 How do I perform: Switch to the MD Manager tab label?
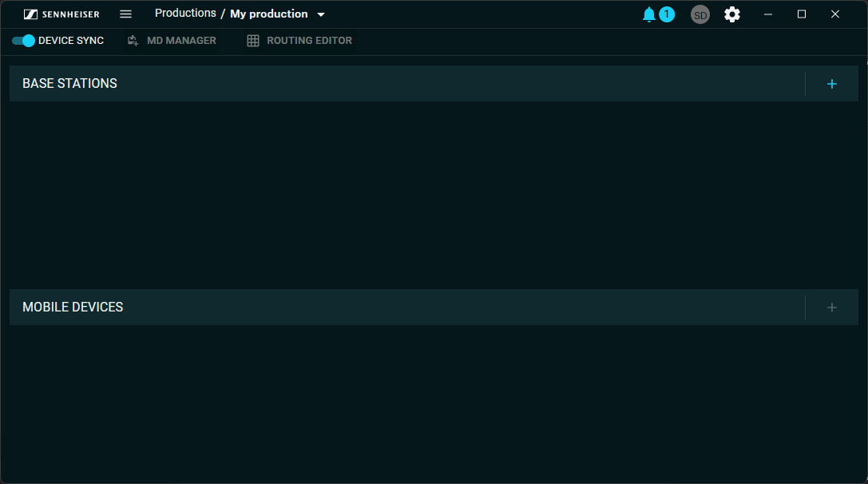181,41
